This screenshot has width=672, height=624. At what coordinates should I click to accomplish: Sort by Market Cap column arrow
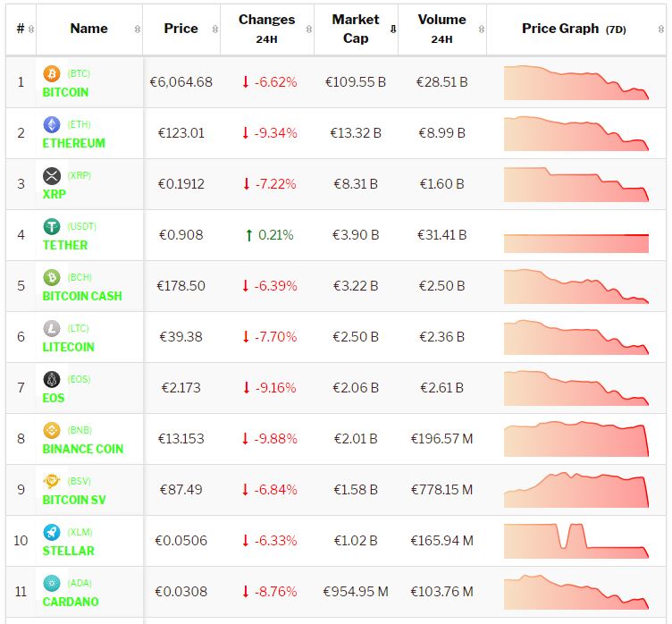point(393,29)
